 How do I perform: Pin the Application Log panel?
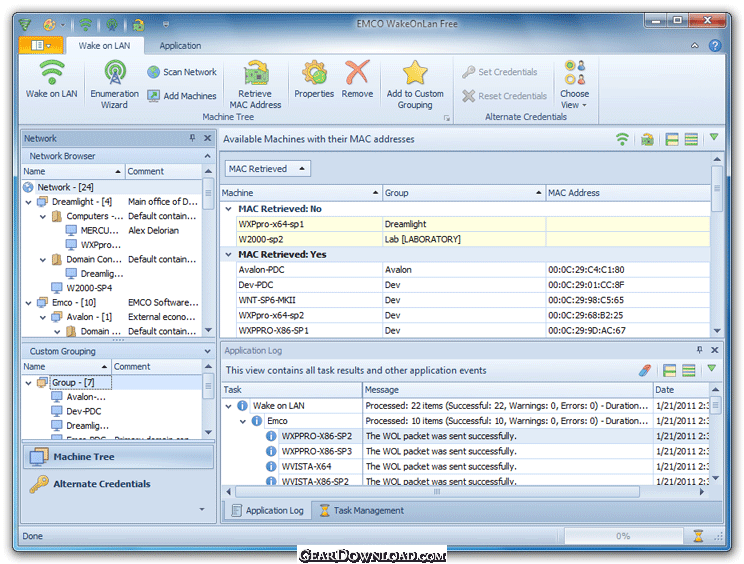[699, 350]
